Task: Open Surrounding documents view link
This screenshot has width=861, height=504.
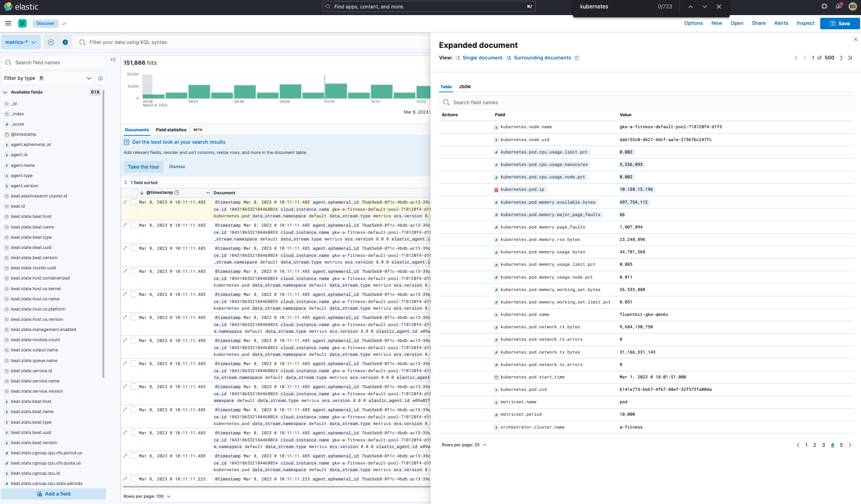Action: pos(539,58)
